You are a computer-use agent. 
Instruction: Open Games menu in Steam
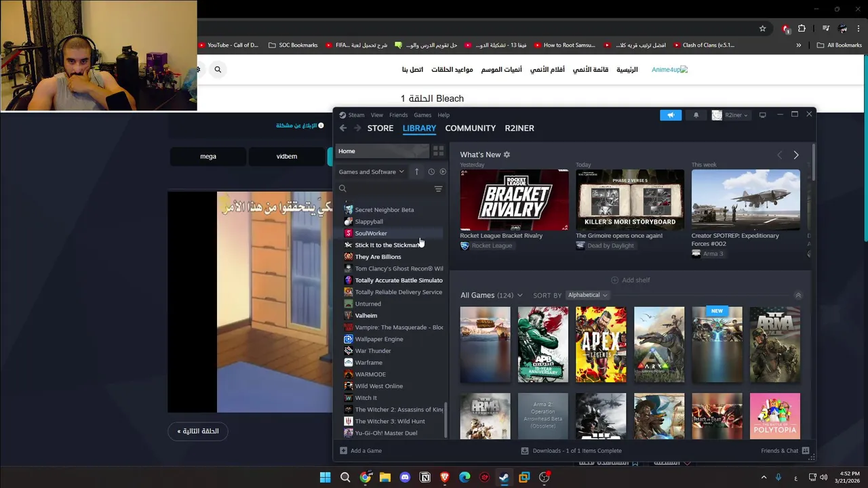422,115
